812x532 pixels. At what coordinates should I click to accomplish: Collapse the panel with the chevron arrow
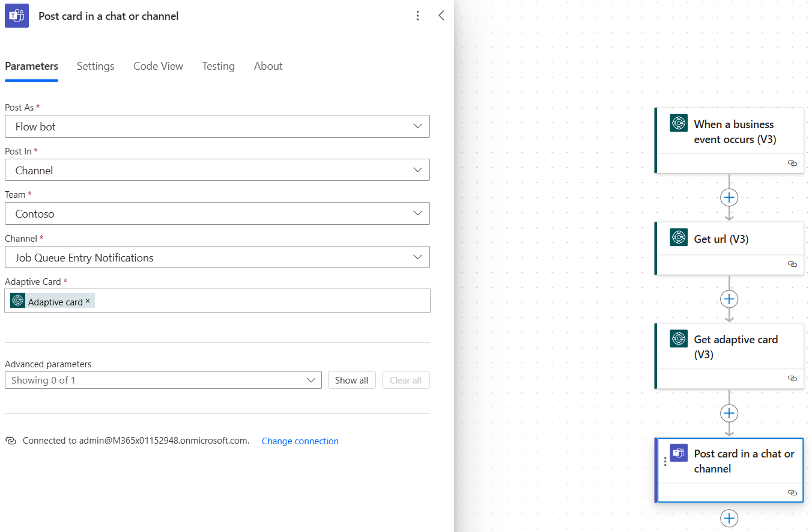pos(441,16)
